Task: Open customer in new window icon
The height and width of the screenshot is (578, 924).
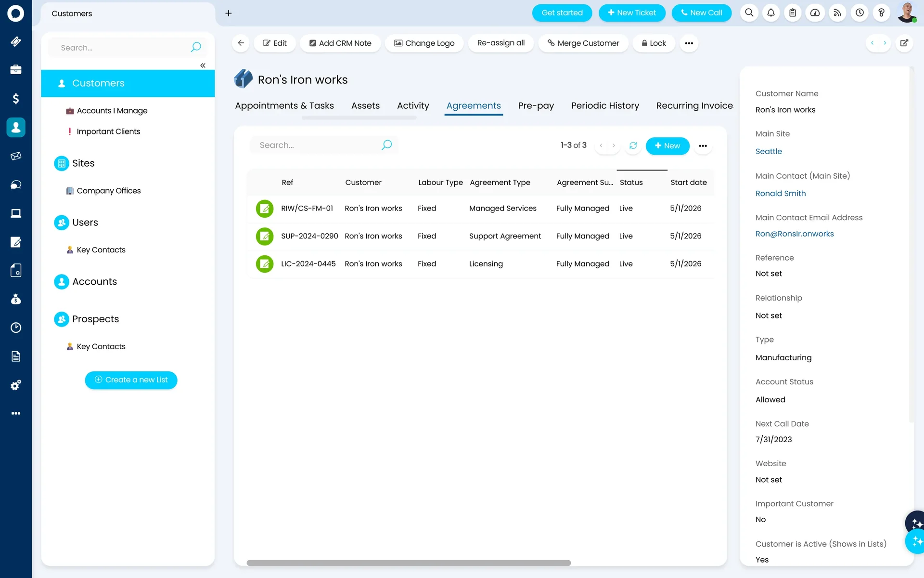Action: (904, 43)
